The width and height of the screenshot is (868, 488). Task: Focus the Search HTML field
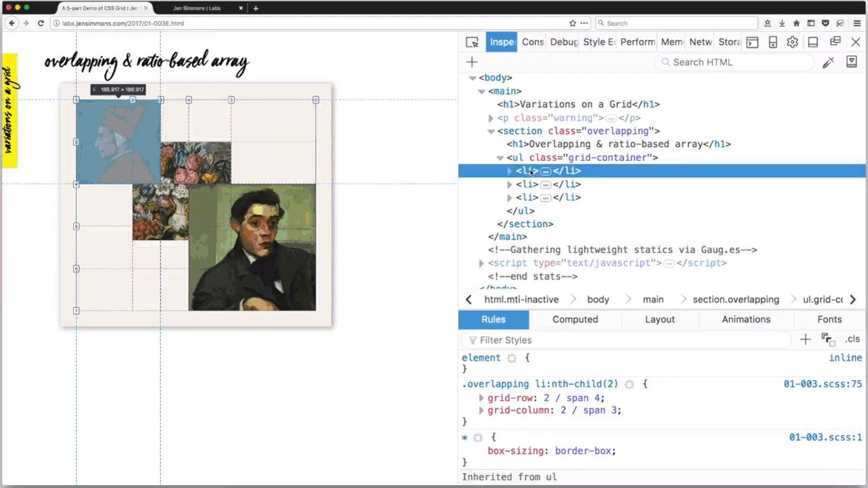(x=734, y=62)
